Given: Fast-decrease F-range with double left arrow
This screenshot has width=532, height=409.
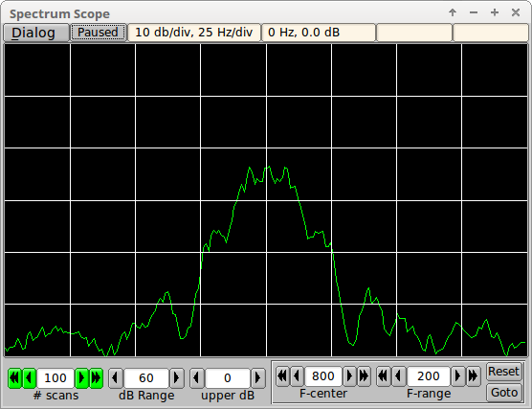Looking at the screenshot, I should pos(384,376).
